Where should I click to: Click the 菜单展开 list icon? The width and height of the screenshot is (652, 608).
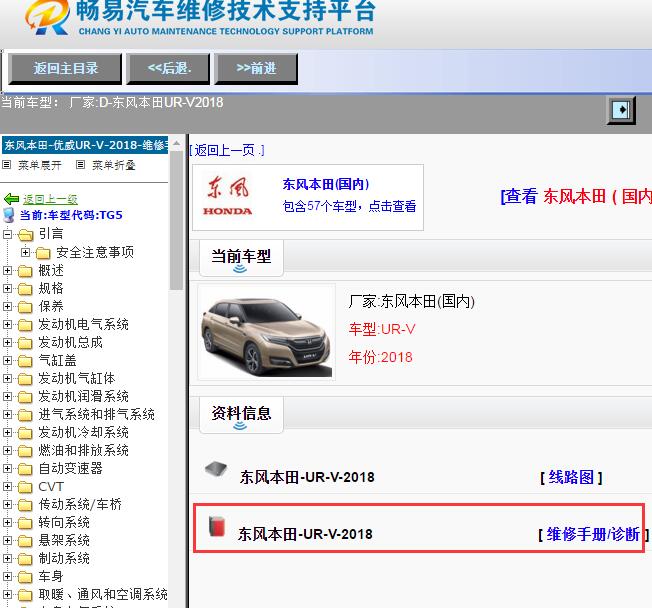click(6, 165)
